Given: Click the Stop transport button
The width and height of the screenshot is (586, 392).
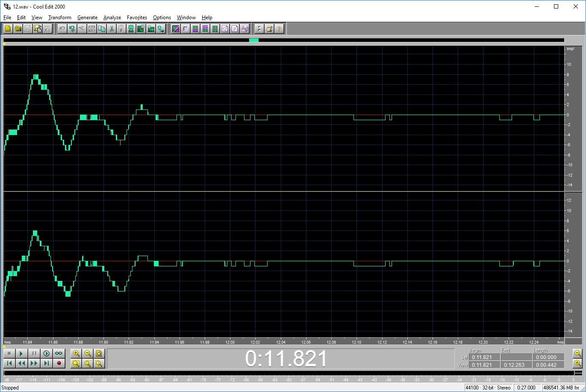Looking at the screenshot, I should click(9, 354).
